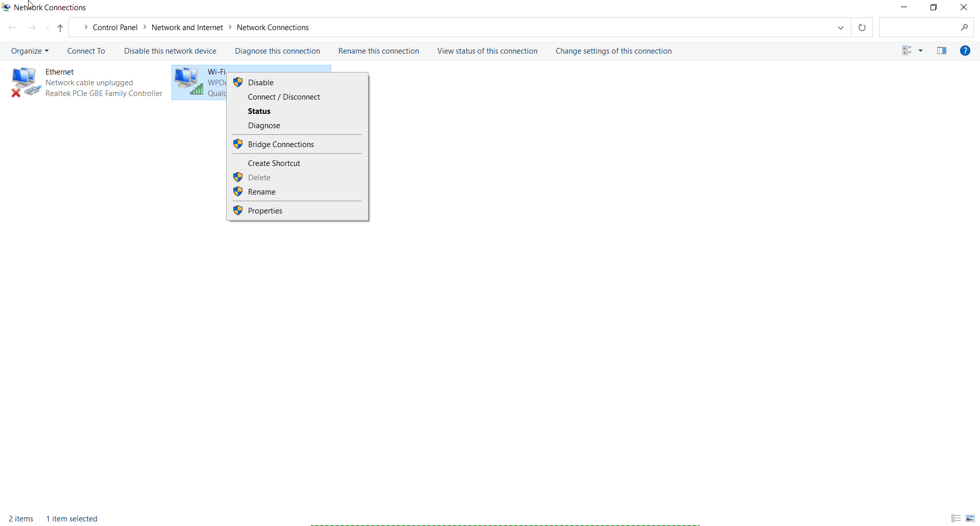Click Control Panel in the breadcrumb

click(115, 28)
